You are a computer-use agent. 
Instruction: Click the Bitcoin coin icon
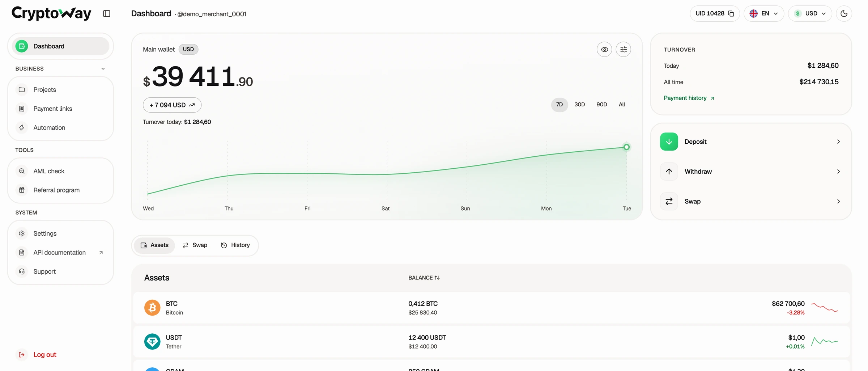coord(152,308)
